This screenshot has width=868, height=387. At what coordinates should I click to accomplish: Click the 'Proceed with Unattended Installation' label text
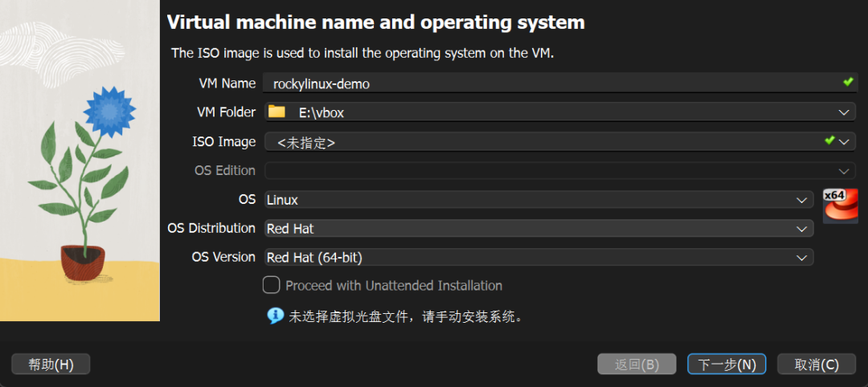[394, 286]
